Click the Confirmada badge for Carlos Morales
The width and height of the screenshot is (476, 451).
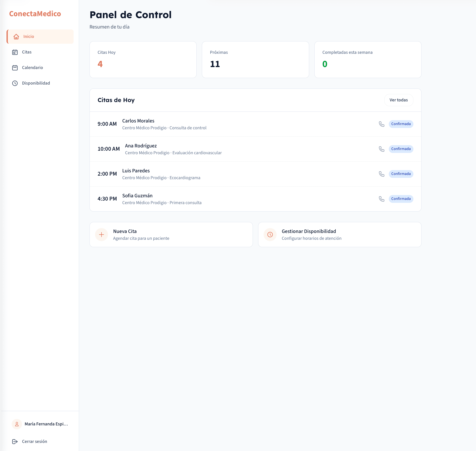[401, 124]
